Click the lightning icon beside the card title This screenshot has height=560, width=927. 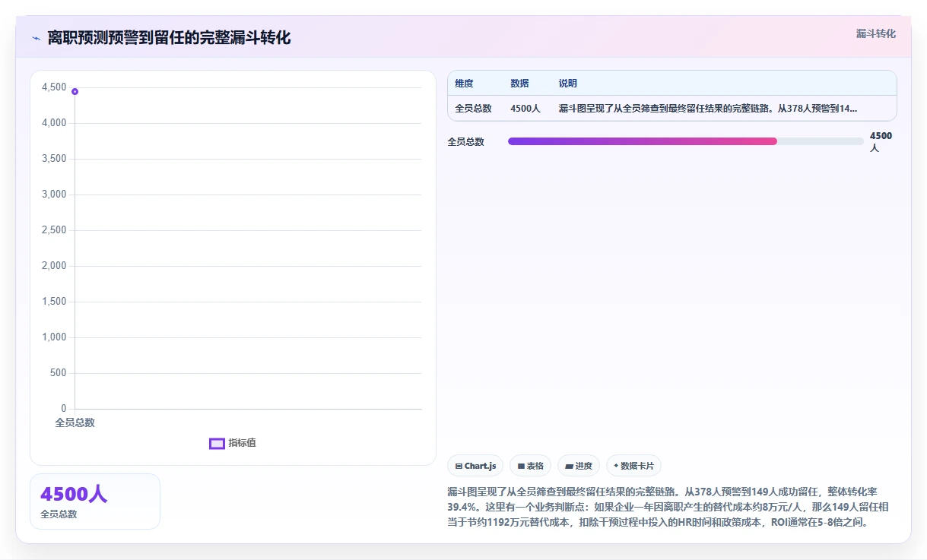(37, 38)
